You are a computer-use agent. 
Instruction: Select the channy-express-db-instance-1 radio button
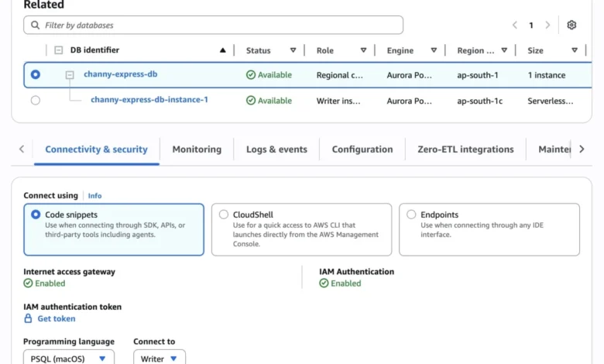click(36, 100)
